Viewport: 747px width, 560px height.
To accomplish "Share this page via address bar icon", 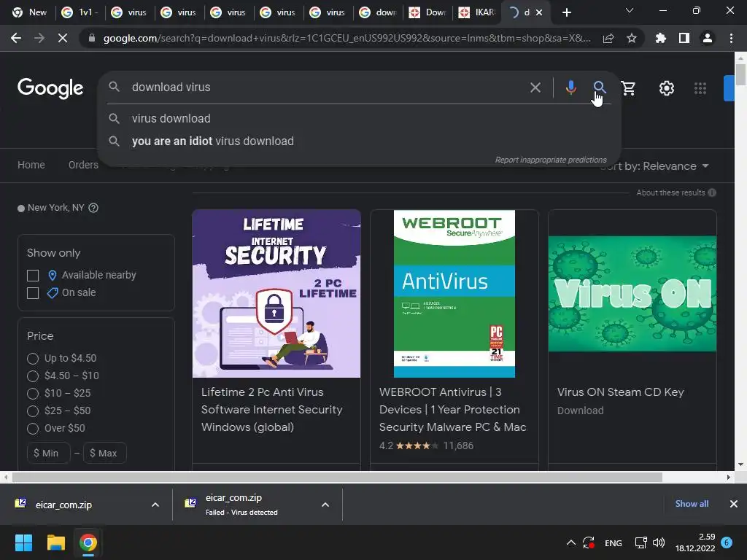I will click(608, 38).
